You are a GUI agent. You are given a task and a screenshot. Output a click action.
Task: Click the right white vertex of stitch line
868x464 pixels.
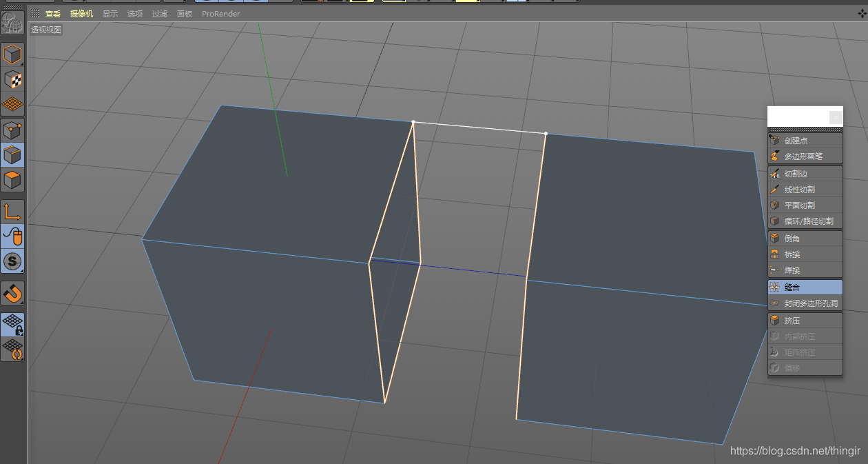coord(546,133)
